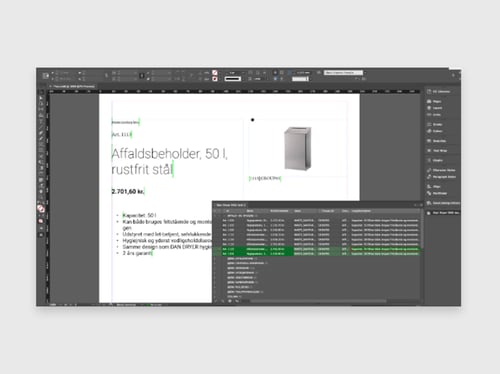Open the Stroke panel

pyautogui.click(x=435, y=124)
